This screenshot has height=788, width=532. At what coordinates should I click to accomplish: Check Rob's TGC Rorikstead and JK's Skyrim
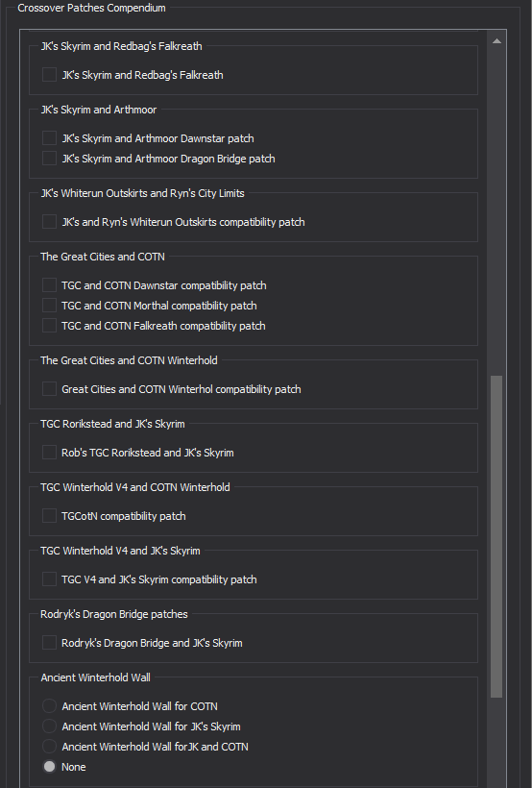point(49,453)
